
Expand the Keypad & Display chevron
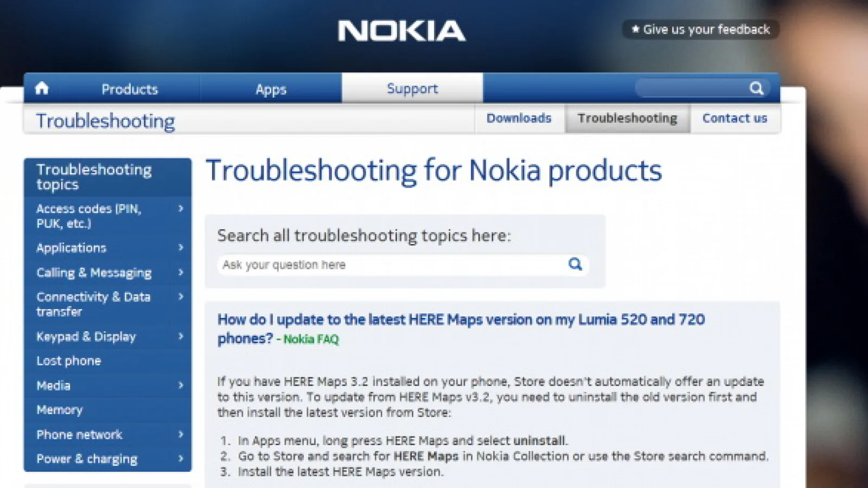click(181, 336)
